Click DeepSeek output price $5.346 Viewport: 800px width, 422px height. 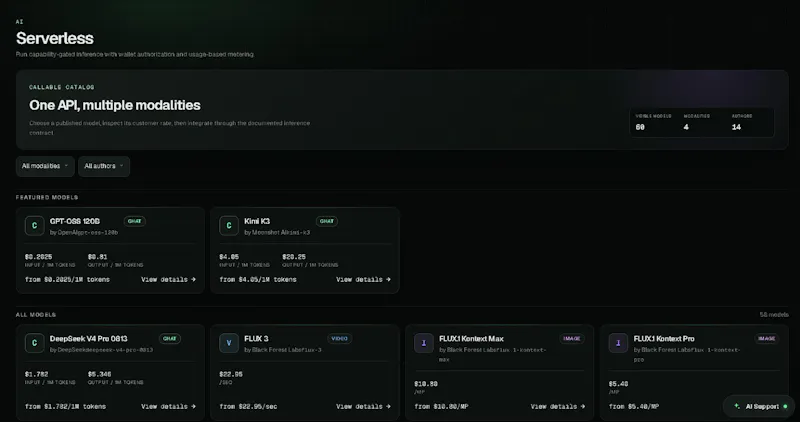(x=99, y=375)
